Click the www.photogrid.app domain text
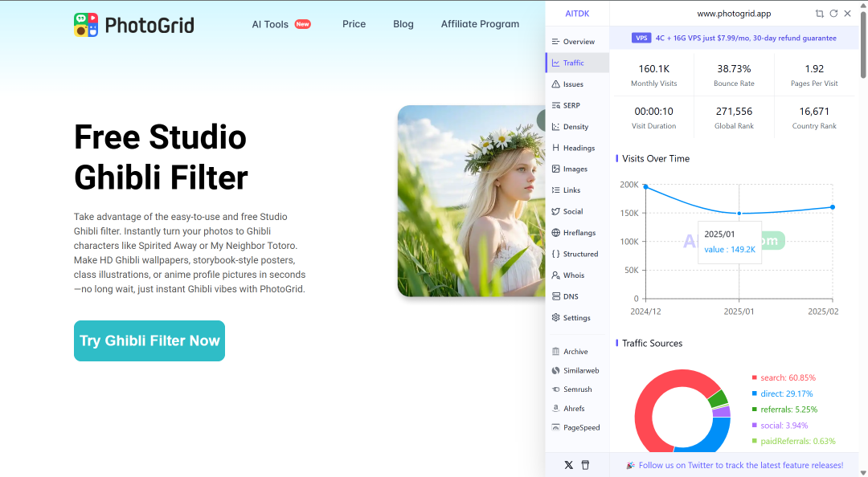This screenshot has width=868, height=477. pos(734,14)
